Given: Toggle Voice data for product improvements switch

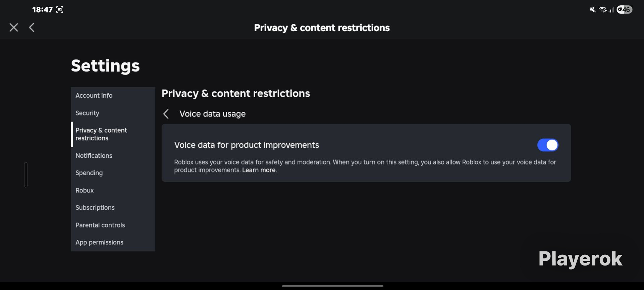Looking at the screenshot, I should point(548,145).
